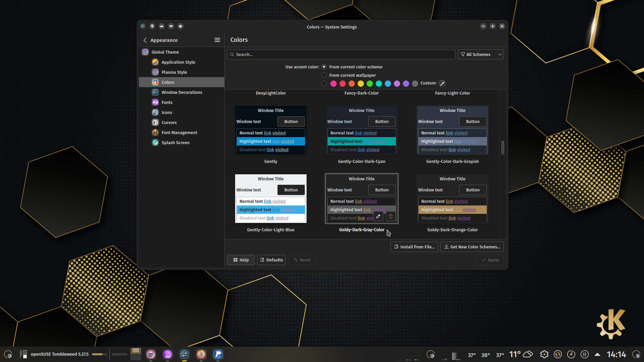
Task: Click the music note tray icon
Action: [571, 354]
